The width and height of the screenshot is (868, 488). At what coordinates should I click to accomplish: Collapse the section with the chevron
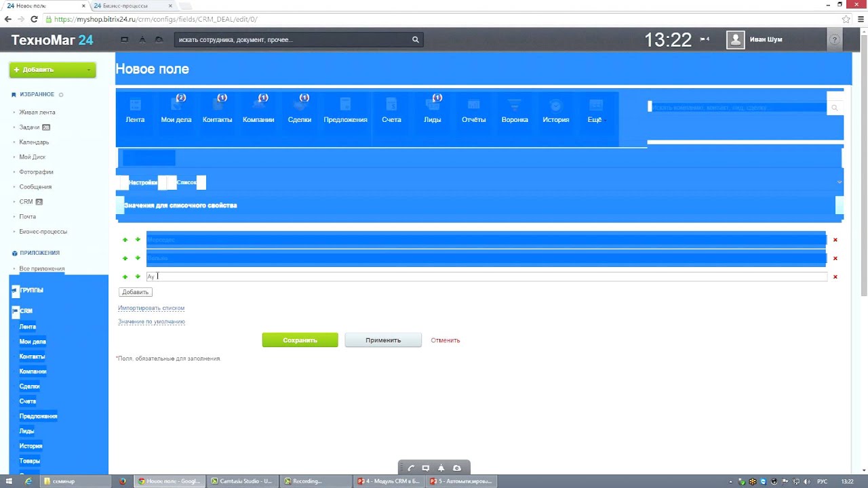(x=839, y=182)
